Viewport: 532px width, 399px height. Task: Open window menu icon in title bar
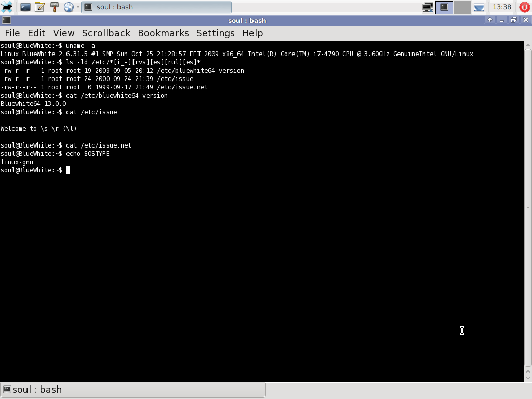[6, 20]
